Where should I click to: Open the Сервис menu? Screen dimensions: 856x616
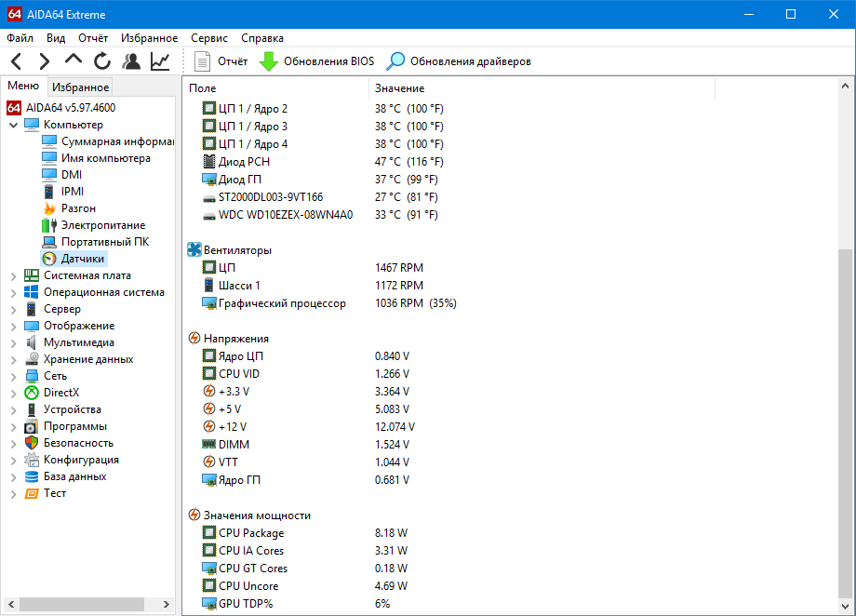point(208,38)
